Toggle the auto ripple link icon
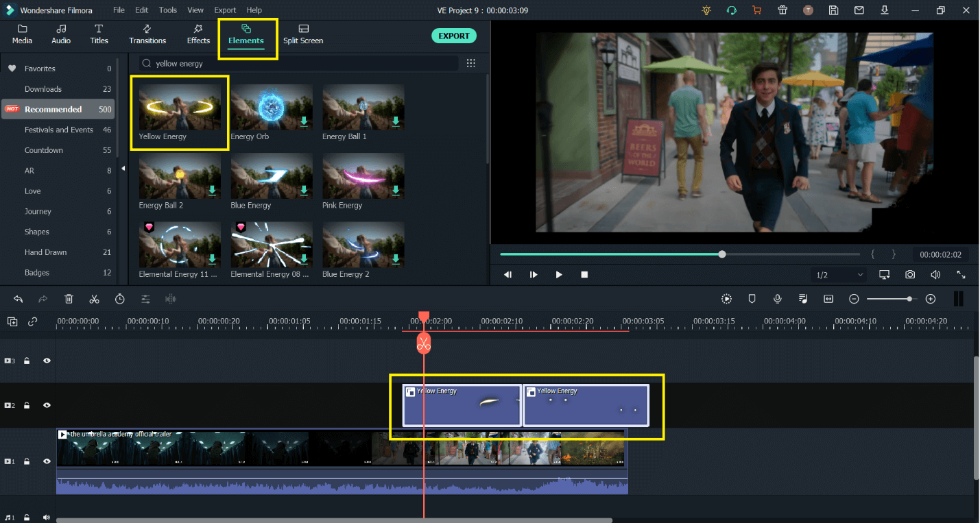980x523 pixels. [x=32, y=321]
